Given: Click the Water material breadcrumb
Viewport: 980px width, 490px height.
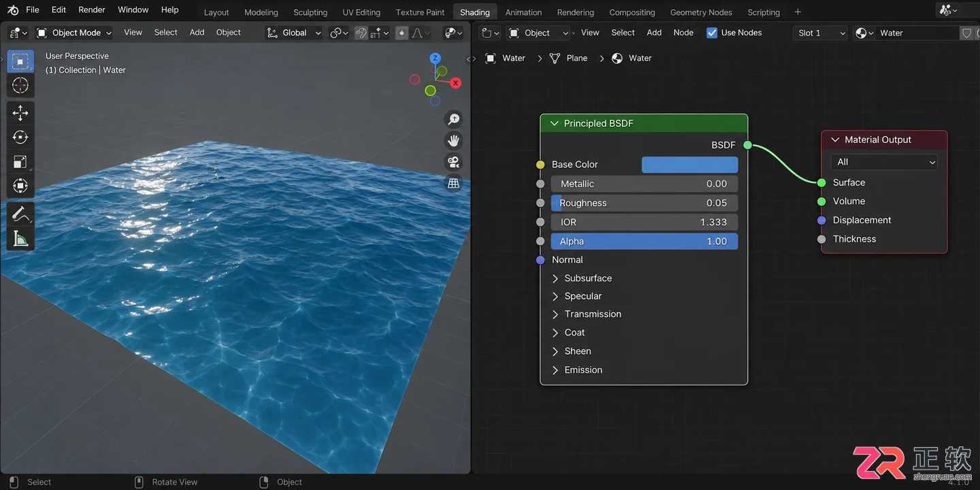Looking at the screenshot, I should tap(632, 59).
